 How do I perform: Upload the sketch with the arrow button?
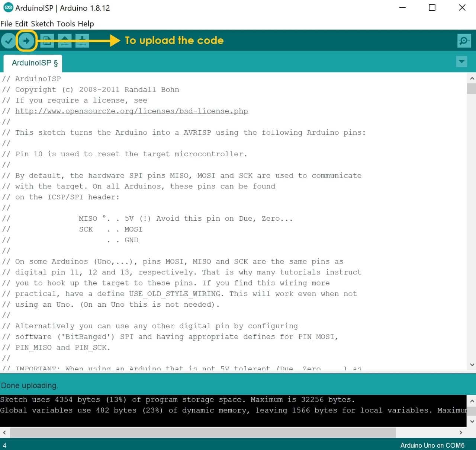tap(26, 40)
